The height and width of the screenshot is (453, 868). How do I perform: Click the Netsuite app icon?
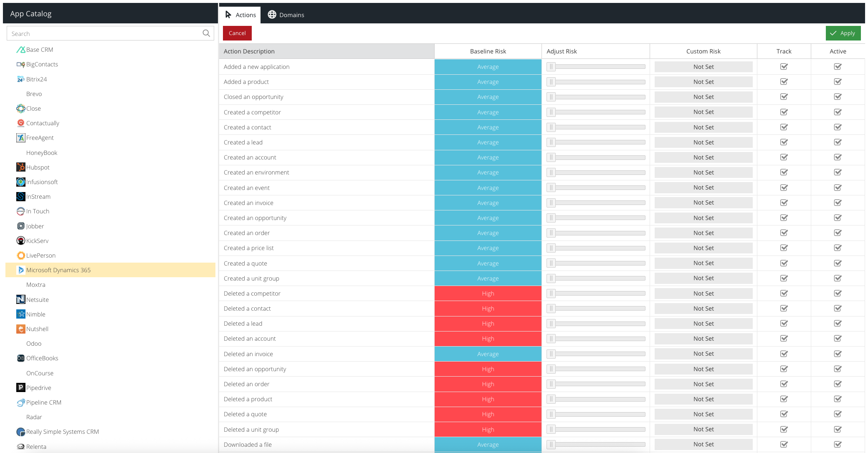[x=21, y=300]
